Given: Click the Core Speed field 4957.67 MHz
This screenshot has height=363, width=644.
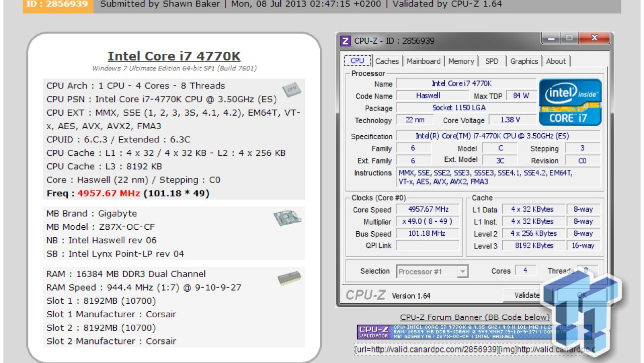Looking at the screenshot, I should tap(429, 209).
